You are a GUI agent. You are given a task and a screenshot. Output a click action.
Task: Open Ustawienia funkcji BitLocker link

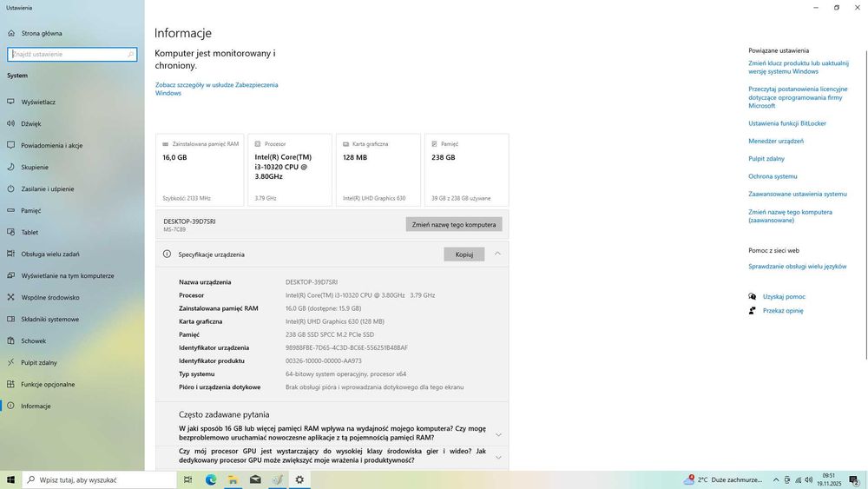click(787, 123)
